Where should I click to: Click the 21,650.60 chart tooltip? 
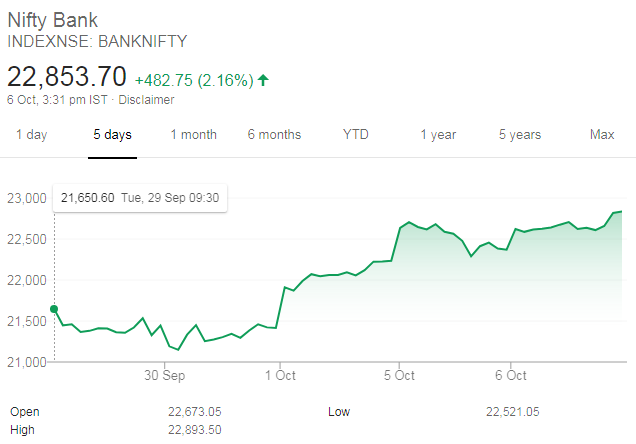[x=140, y=198]
